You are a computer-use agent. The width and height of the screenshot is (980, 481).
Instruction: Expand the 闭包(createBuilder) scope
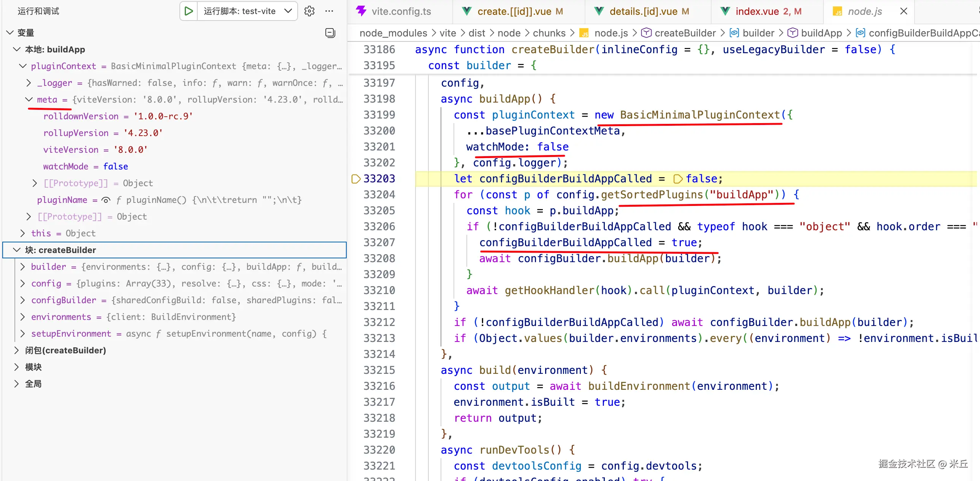16,350
